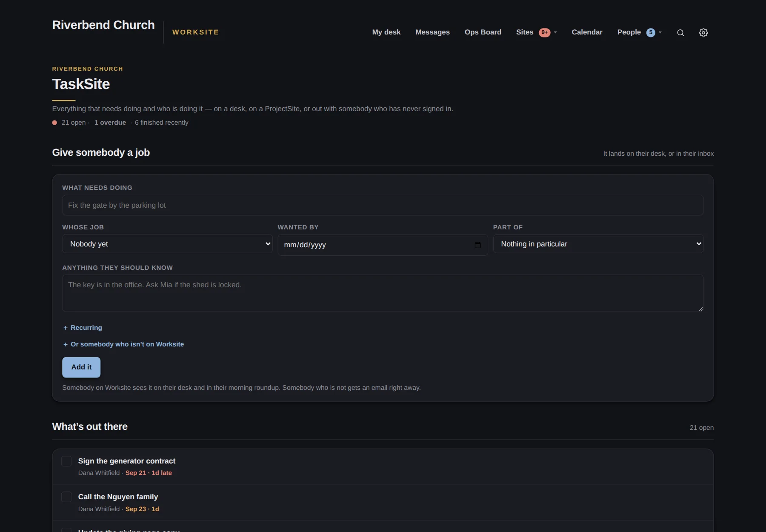766x532 pixels.
Task: Click the Anything They Should Know textarea
Action: pyautogui.click(x=383, y=293)
